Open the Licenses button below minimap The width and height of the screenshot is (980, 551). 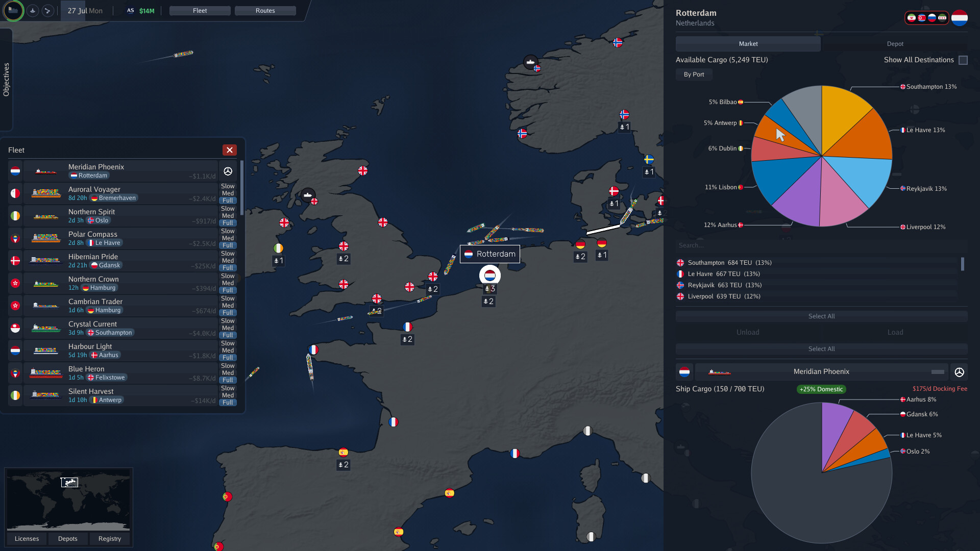tap(27, 539)
